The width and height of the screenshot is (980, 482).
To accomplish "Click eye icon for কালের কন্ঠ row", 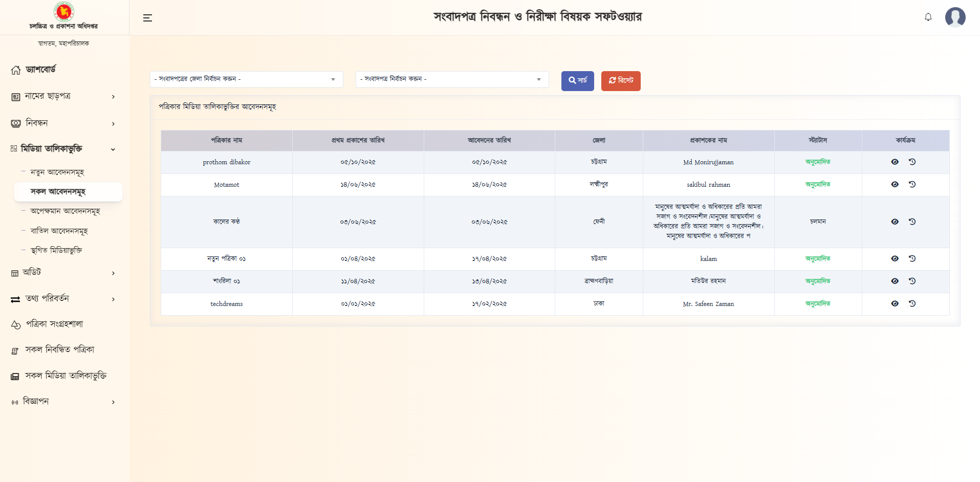I will (x=895, y=222).
